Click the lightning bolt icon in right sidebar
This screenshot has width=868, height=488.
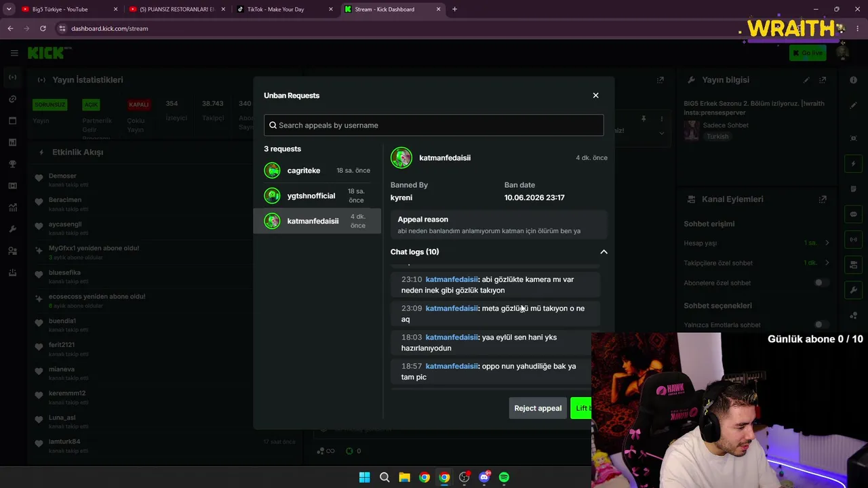click(853, 164)
